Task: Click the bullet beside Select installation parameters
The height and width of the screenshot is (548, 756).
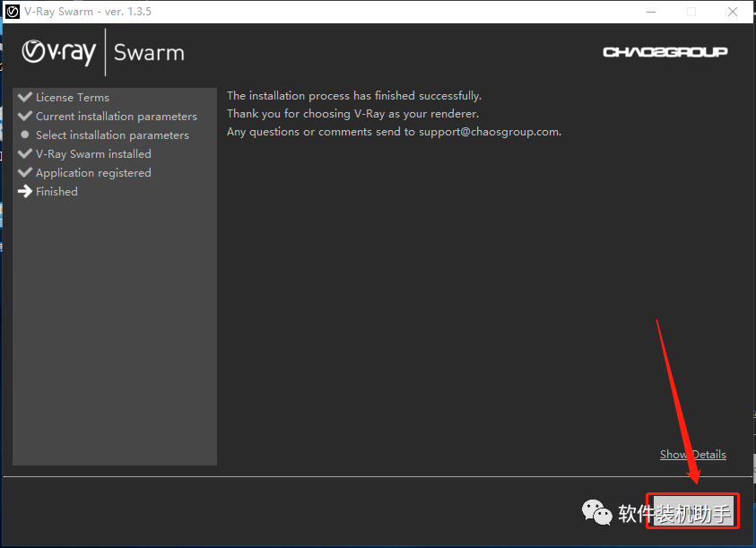Action: click(24, 135)
